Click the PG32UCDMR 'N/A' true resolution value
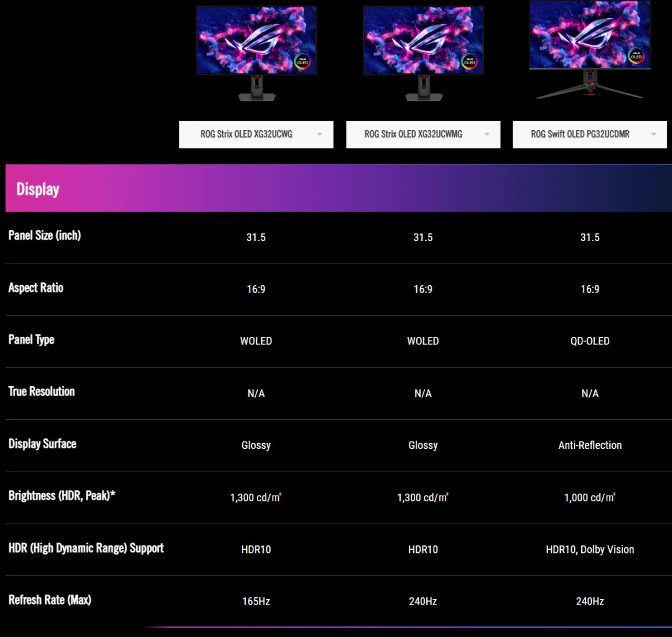 pos(590,394)
